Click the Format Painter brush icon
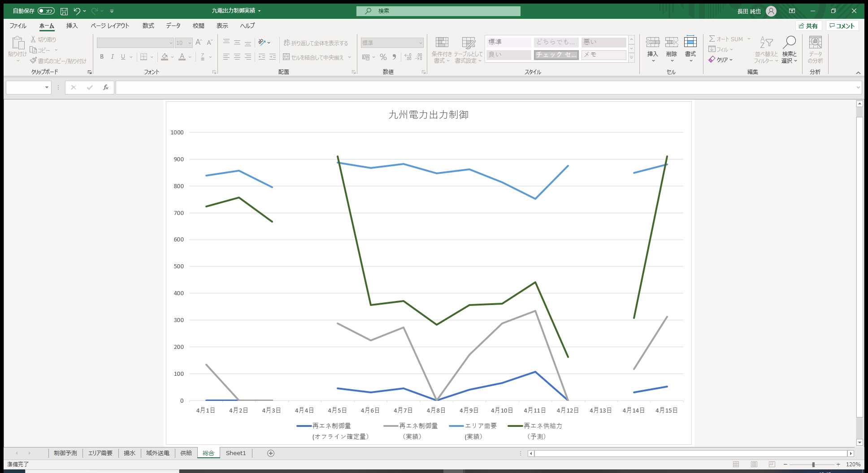Viewport: 868px width, 473px height. (33, 60)
